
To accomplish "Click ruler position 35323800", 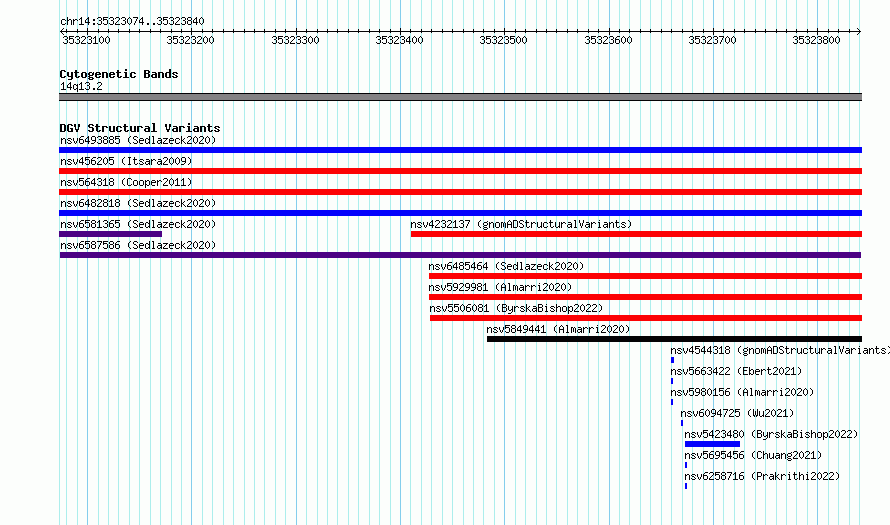I will tap(816, 40).
